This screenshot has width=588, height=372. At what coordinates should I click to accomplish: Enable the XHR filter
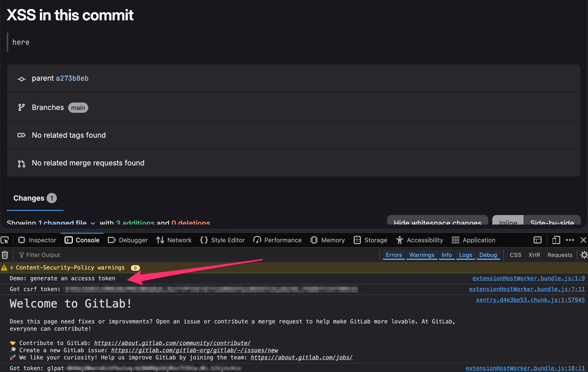tap(534, 255)
